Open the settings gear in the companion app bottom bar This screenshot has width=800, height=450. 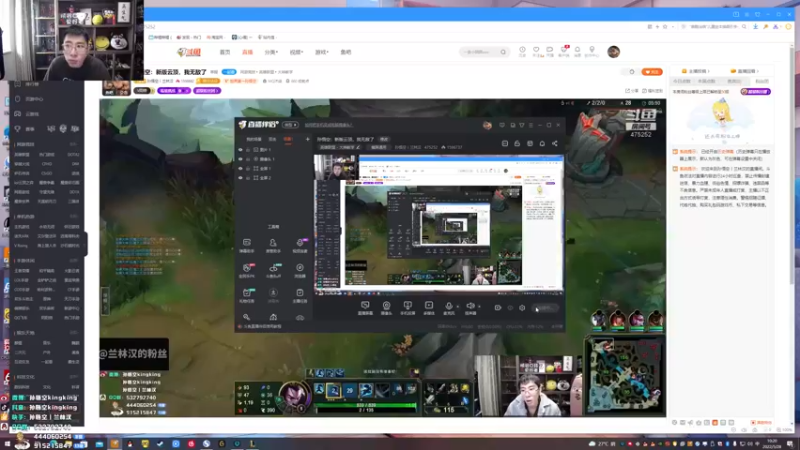tap(522, 308)
